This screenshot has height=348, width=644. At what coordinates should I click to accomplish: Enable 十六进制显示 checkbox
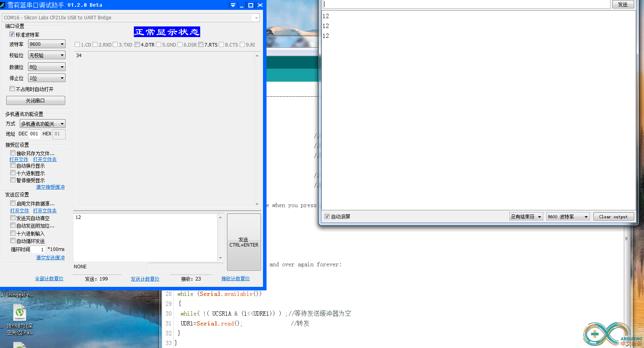[13, 173]
